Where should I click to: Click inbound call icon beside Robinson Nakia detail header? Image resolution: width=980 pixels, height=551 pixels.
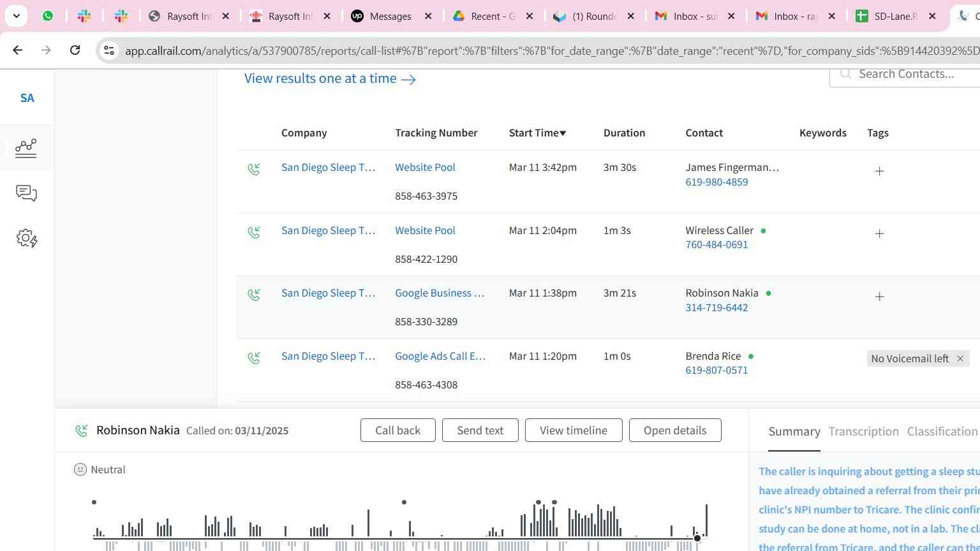pyautogui.click(x=81, y=431)
